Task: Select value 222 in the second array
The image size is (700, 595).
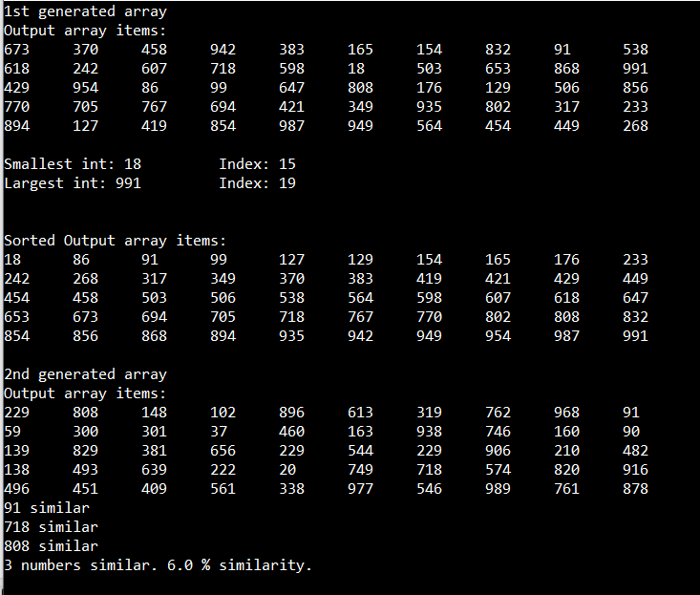Action: tap(223, 470)
